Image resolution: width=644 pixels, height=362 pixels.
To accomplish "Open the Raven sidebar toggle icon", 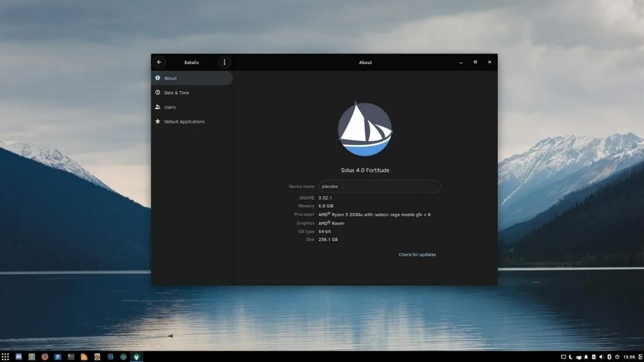I will 641,357.
